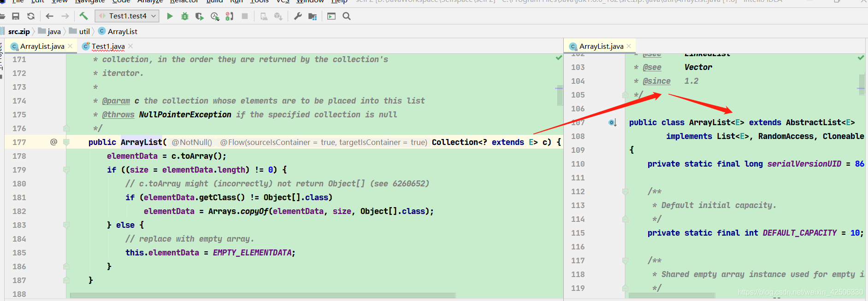Screen dimensions: 868x301
Task: Click NullPointerException in the Javadoc comment
Action: coord(185,115)
